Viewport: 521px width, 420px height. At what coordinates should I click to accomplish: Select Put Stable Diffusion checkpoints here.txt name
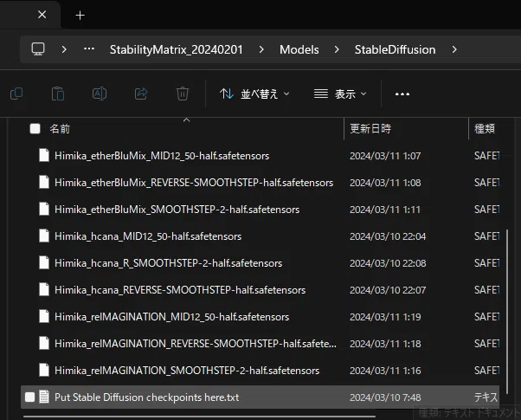(x=146, y=397)
